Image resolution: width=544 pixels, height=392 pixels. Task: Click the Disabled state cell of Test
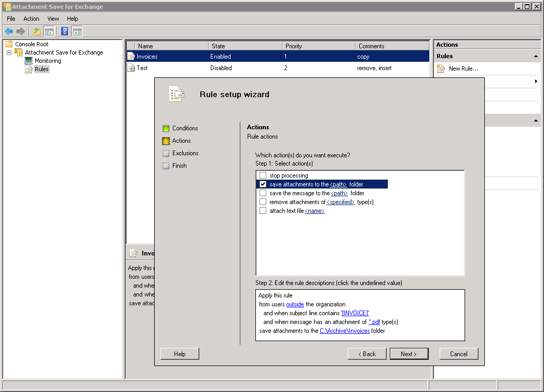(x=221, y=68)
